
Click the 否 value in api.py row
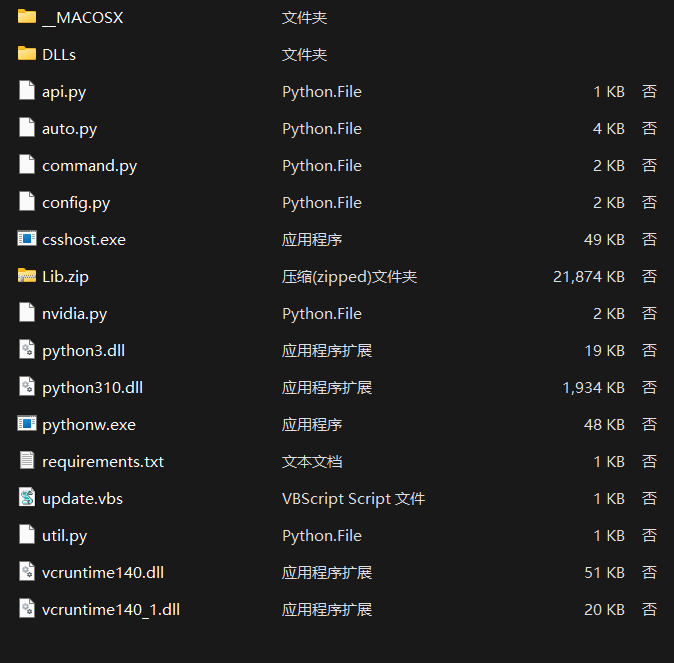(649, 92)
